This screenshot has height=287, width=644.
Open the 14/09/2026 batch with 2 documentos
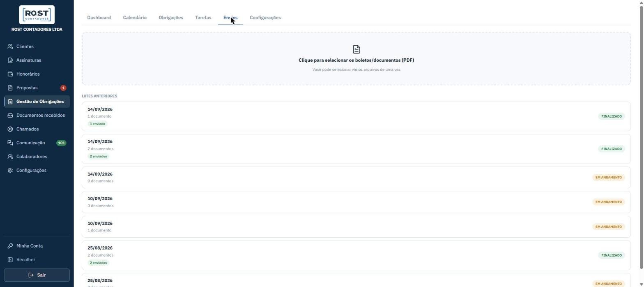[356, 149]
